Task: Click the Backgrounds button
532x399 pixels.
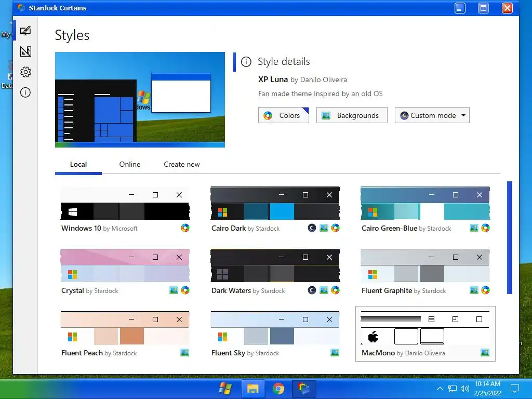Action: [352, 115]
